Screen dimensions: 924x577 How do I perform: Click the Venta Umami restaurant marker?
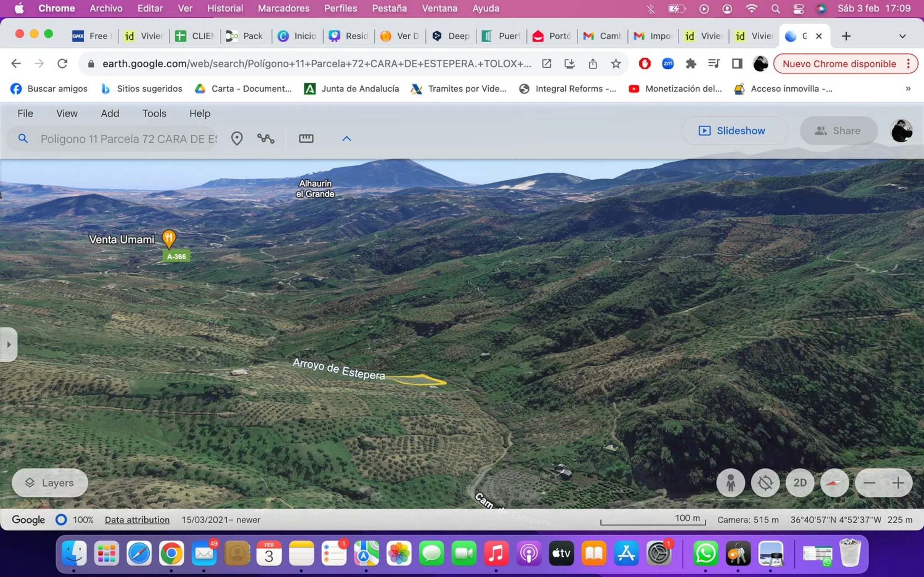pyautogui.click(x=169, y=238)
